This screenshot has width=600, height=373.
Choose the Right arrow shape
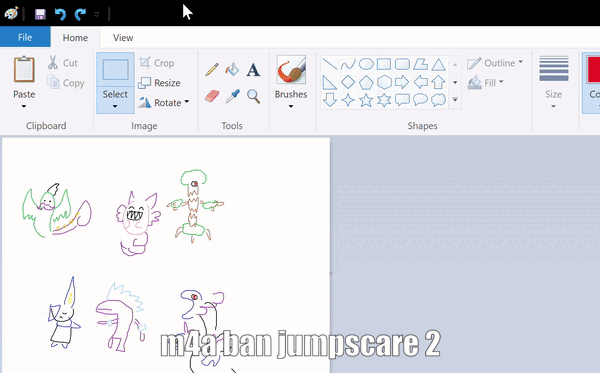402,82
